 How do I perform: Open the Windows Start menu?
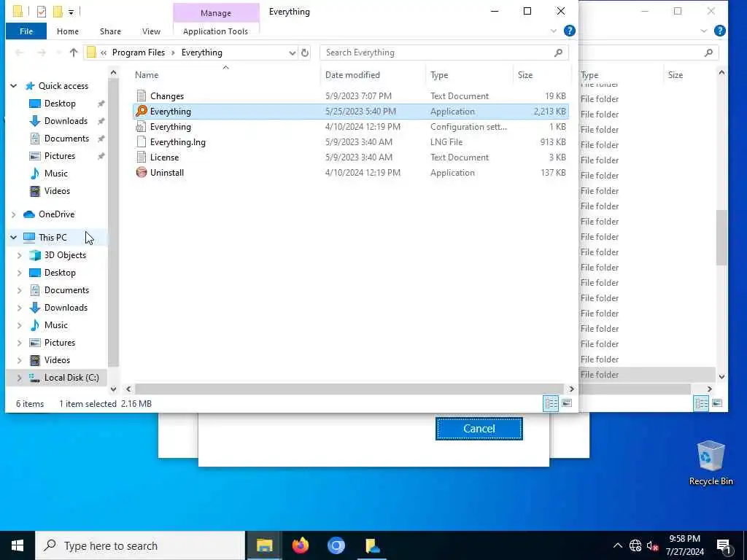point(18,545)
